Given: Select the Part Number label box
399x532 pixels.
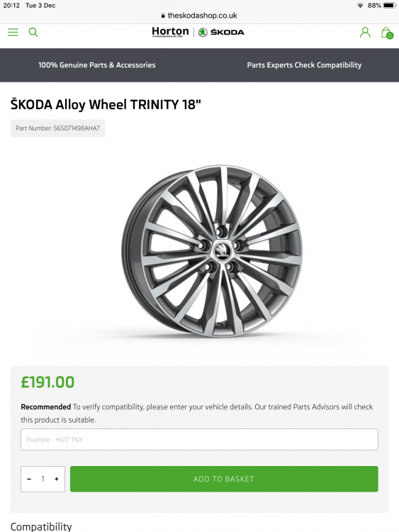Looking at the screenshot, I should coord(57,128).
